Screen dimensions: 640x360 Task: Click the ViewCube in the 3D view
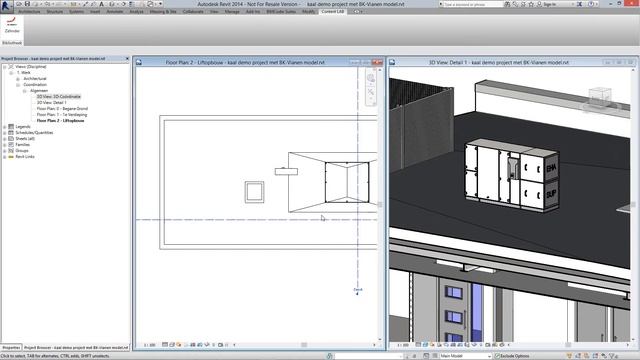[x=600, y=98]
